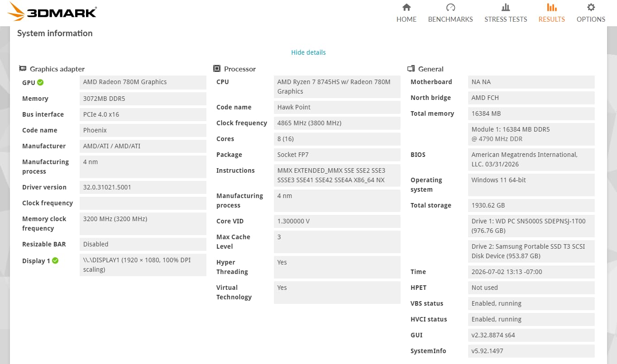Click the Manufacturer value AMD/ATI / AMD/ATI
This screenshot has width=617, height=364.
pos(143,146)
